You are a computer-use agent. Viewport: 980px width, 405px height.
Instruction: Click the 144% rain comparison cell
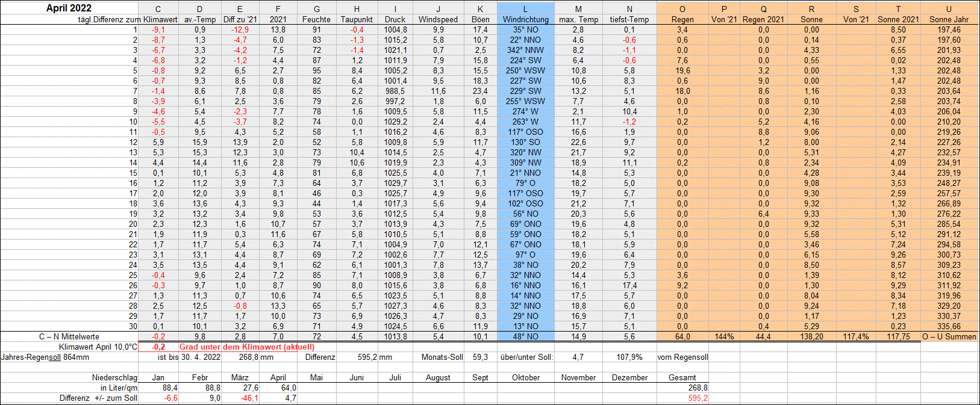pos(724,336)
